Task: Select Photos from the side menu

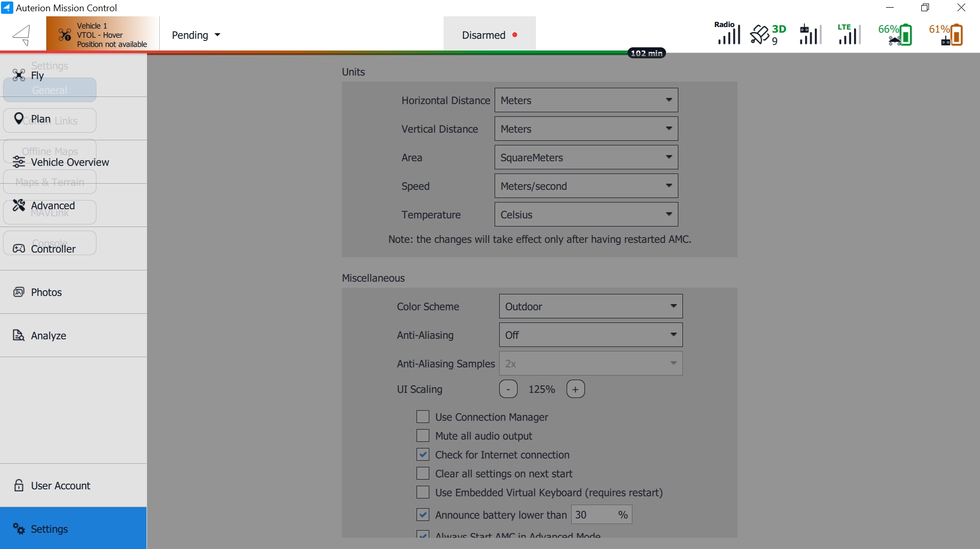Action: tap(46, 292)
